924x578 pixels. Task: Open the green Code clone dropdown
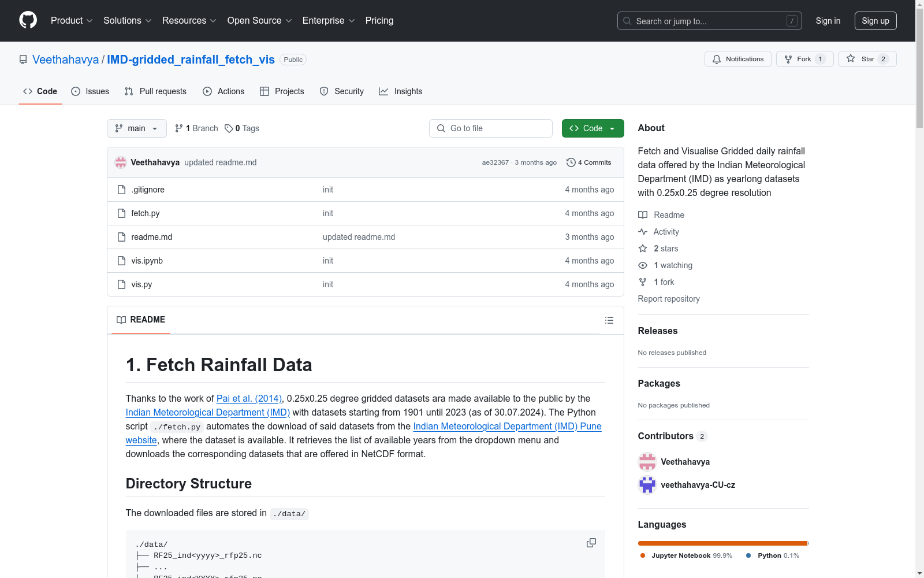coord(593,128)
